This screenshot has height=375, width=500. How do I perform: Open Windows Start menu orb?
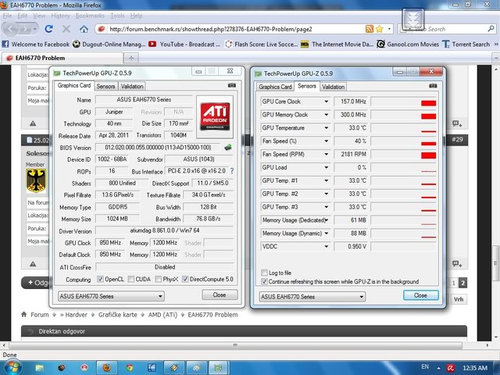(12, 367)
